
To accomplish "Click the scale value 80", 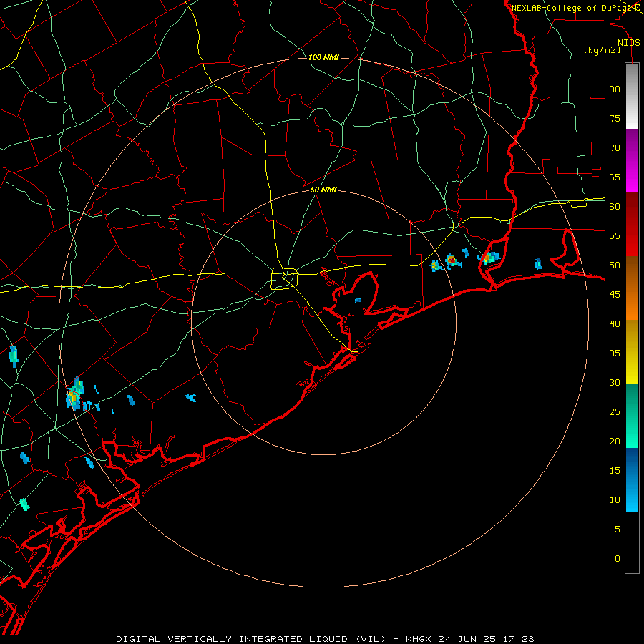I will [x=615, y=89].
